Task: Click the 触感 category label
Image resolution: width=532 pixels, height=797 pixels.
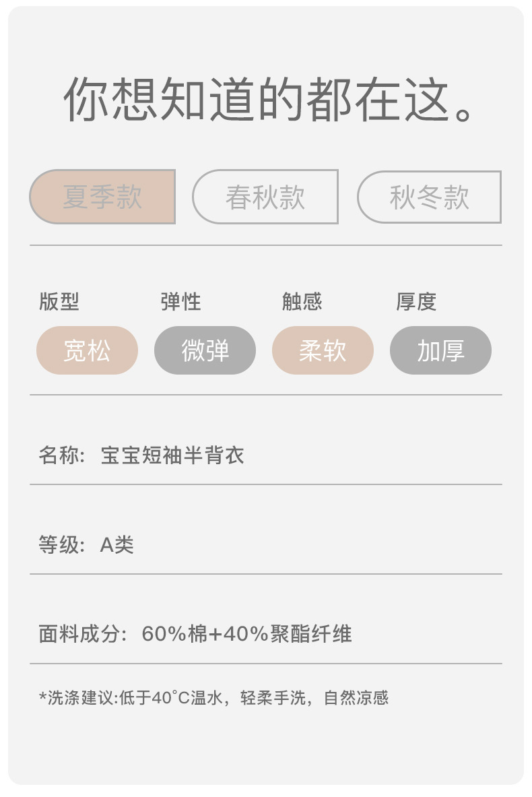Action: (302, 302)
